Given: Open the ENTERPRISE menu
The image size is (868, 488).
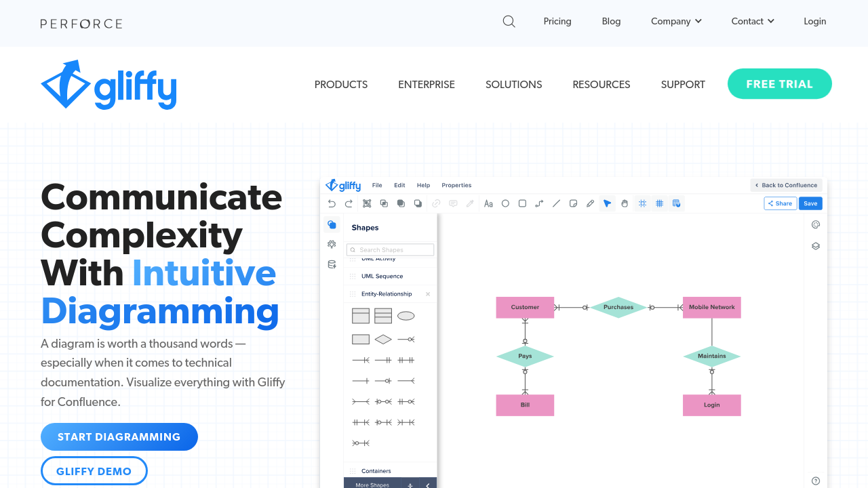Looking at the screenshot, I should [427, 85].
